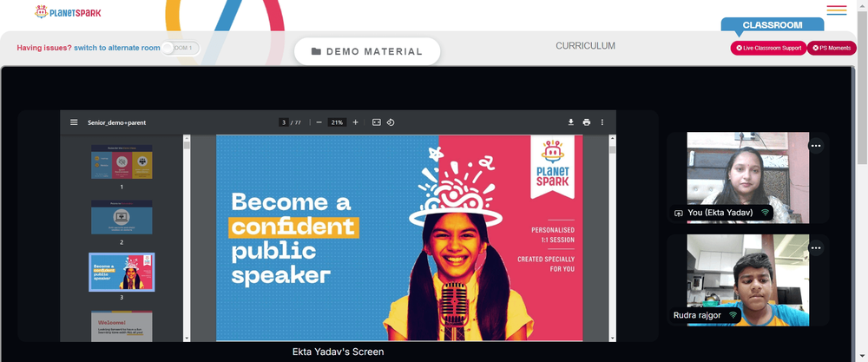
Task: Zoom in the PDF with plus icon
Action: tap(355, 122)
